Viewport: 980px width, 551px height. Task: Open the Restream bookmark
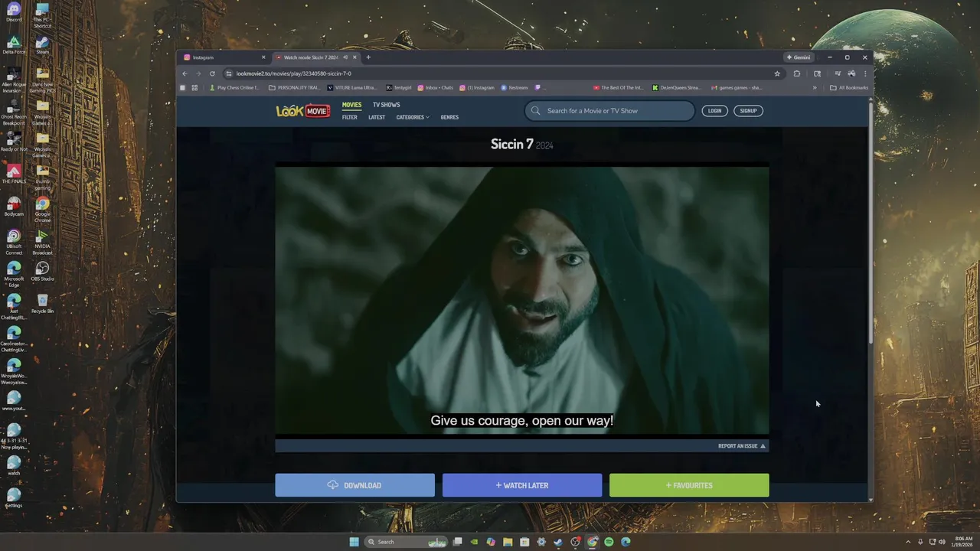pos(514,88)
